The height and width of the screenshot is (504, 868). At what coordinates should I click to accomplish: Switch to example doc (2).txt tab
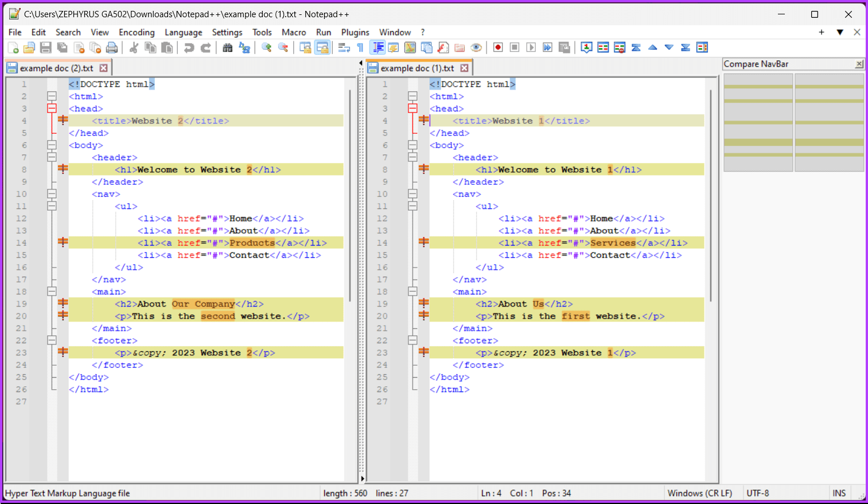pos(56,68)
